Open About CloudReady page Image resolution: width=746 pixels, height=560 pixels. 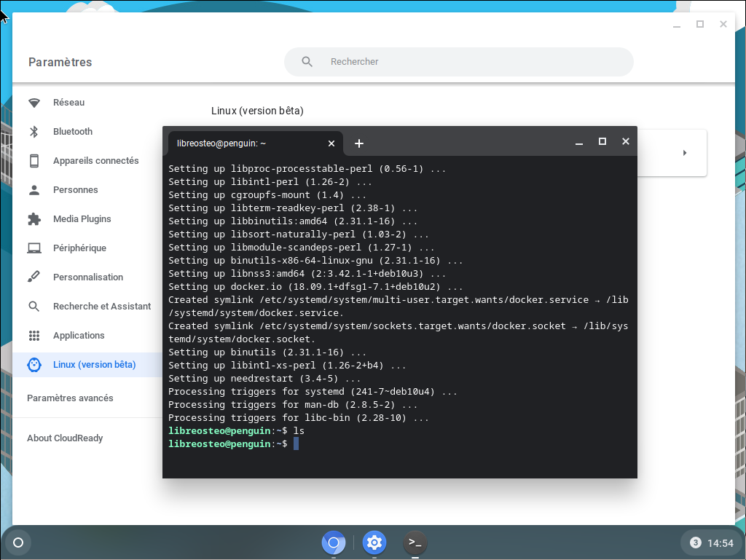65,438
